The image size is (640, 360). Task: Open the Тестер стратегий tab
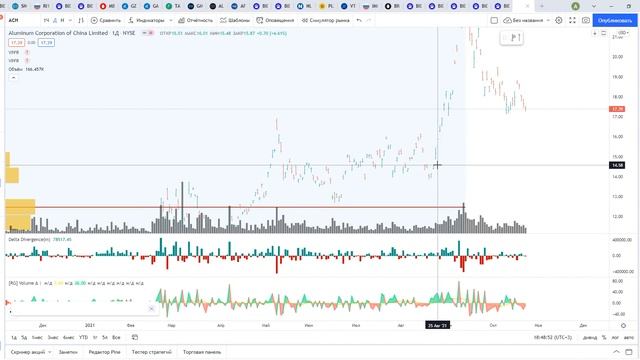pyautogui.click(x=152, y=352)
